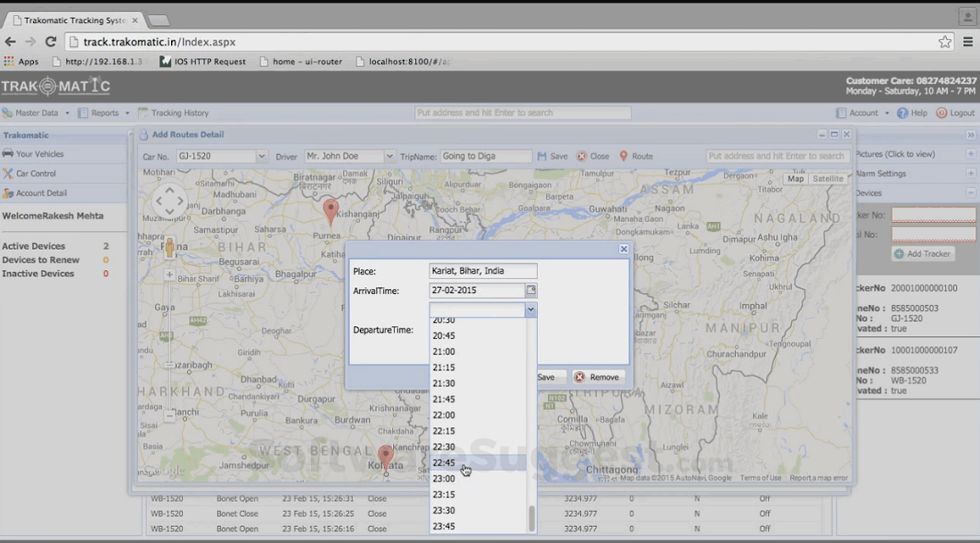Open the Driver Mr. John Doe dropdown
The image size is (980, 543).
[389, 156]
